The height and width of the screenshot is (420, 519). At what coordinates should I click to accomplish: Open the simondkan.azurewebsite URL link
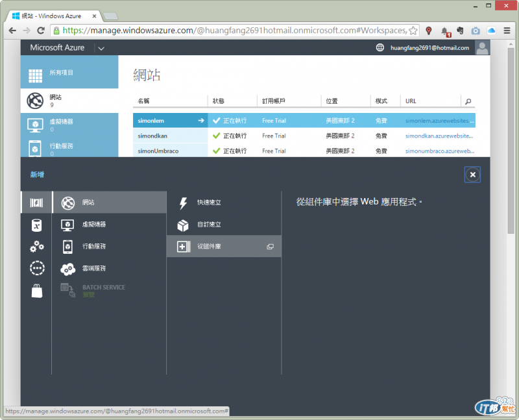439,136
